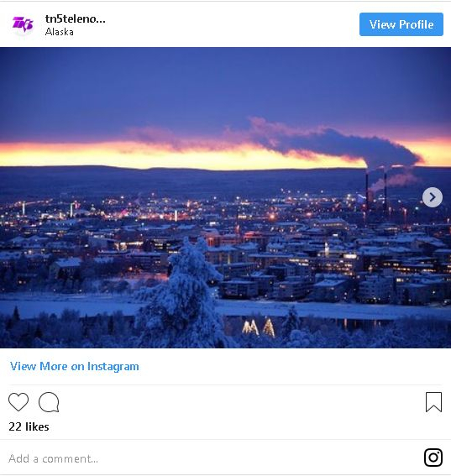451x476 pixels.
Task: Open the tn5teleno... username link
Action: [76, 19]
